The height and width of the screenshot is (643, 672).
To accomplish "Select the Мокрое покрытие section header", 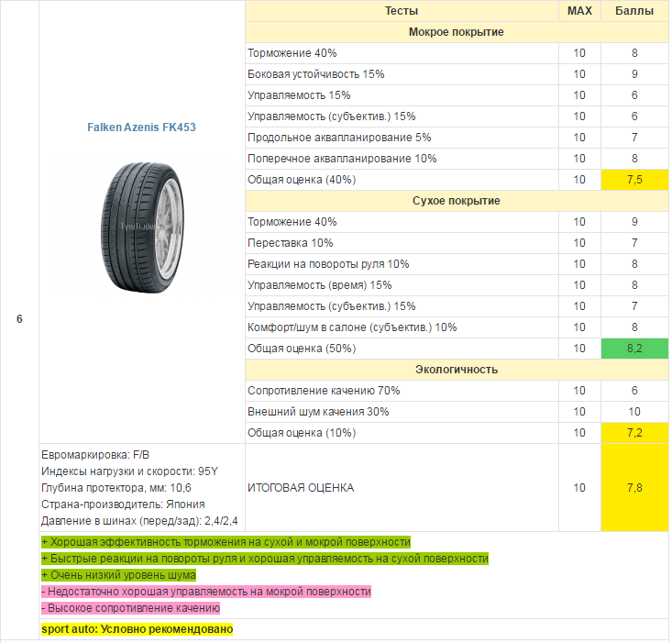I will [x=456, y=32].
